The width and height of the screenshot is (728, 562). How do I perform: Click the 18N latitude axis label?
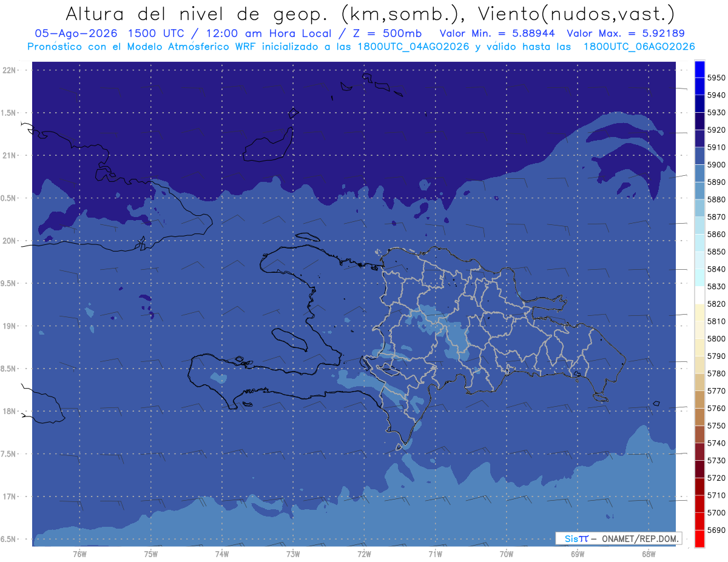(10, 412)
